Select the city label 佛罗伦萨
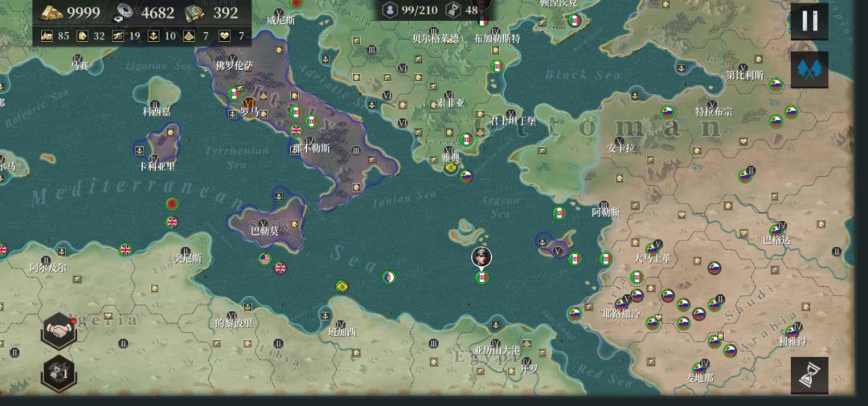The height and width of the screenshot is (406, 868). 234,65
